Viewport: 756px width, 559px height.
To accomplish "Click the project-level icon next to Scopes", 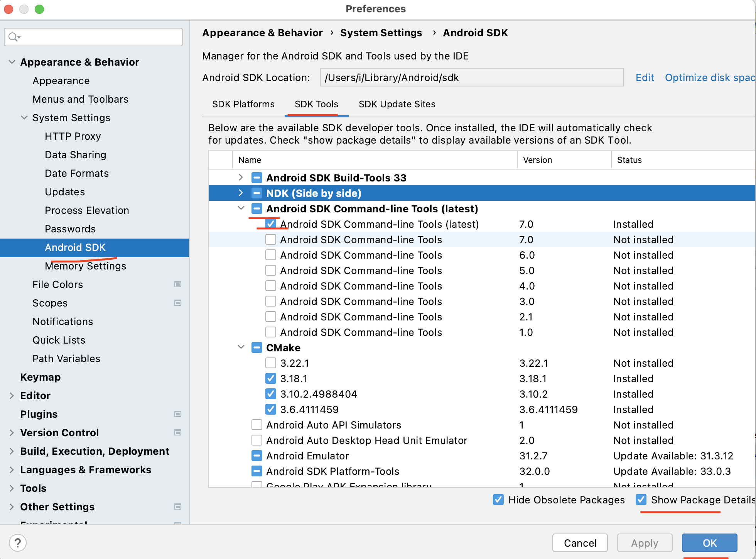I will coord(178,303).
